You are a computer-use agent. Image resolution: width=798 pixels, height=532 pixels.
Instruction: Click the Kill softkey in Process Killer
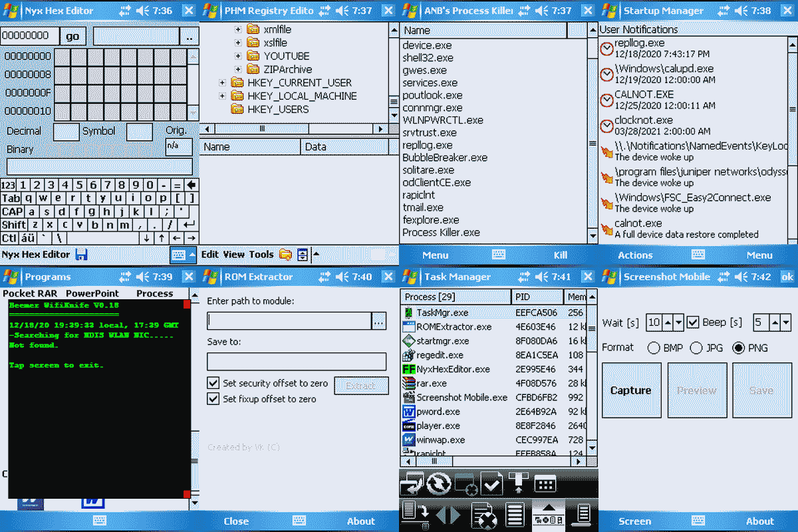pos(561,255)
